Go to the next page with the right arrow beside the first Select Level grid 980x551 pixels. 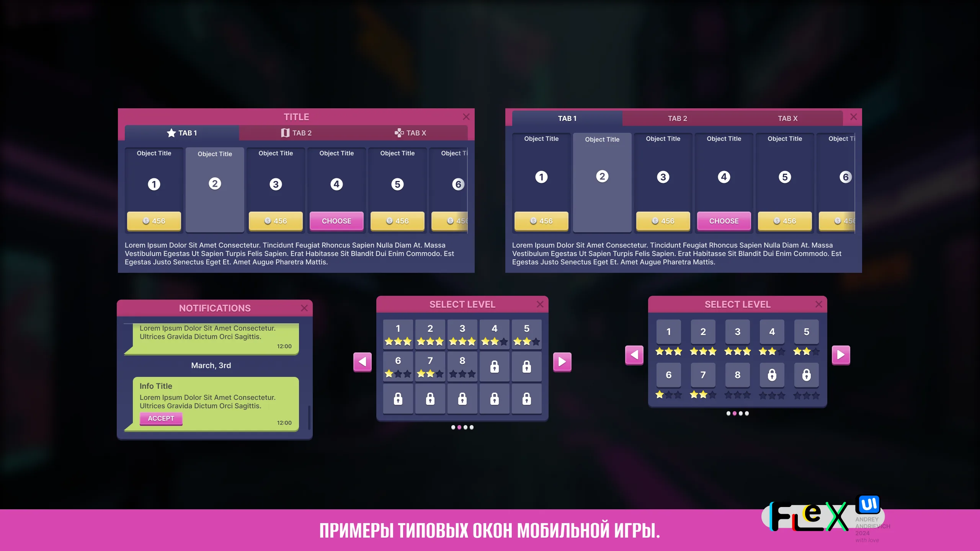coord(562,362)
